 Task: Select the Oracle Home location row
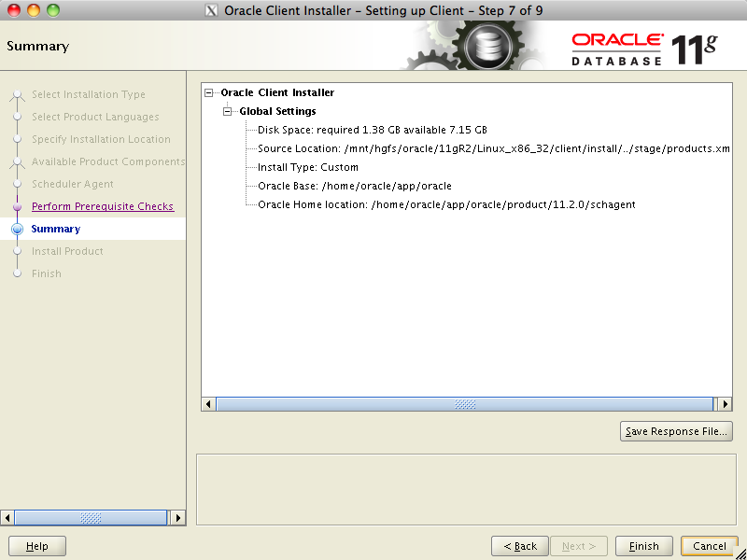click(x=446, y=204)
